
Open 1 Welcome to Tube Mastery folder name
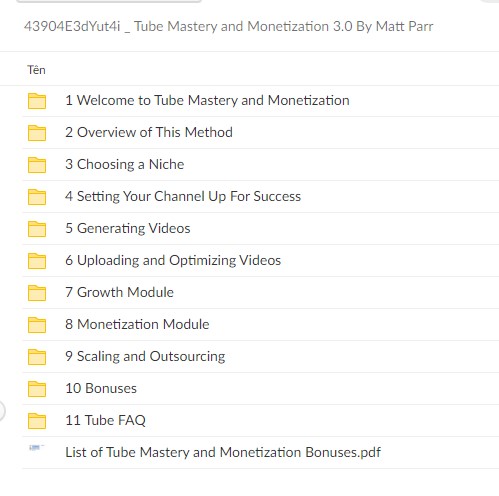coord(207,100)
